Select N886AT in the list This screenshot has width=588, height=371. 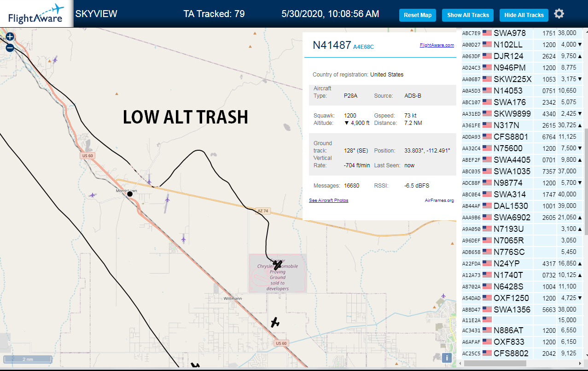click(x=522, y=330)
